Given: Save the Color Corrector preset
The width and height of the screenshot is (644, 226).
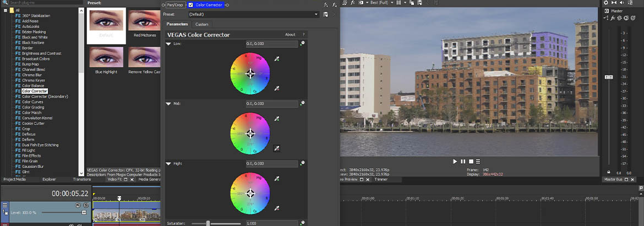Looking at the screenshot, I should pyautogui.click(x=326, y=14).
